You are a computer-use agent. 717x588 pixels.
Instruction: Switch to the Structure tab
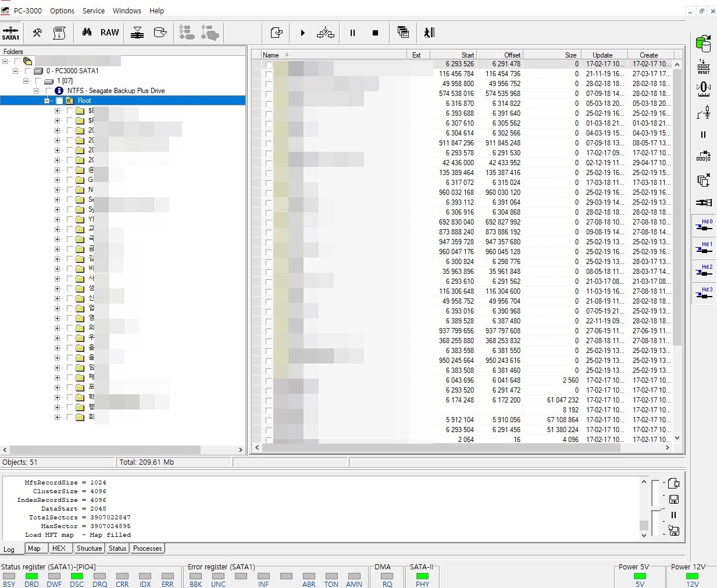pyautogui.click(x=89, y=548)
